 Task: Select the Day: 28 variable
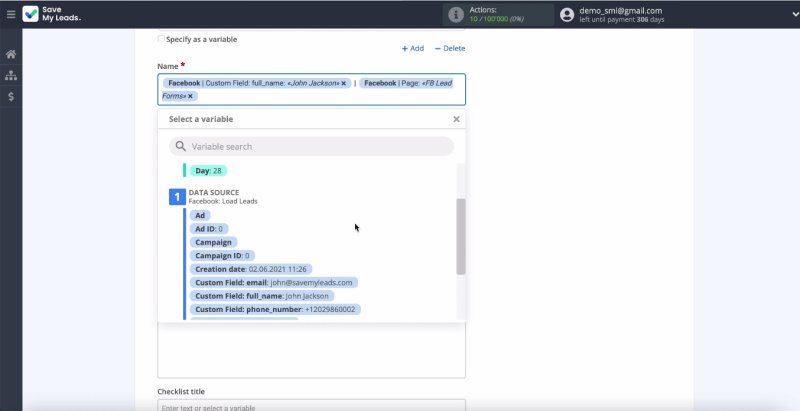(x=208, y=171)
